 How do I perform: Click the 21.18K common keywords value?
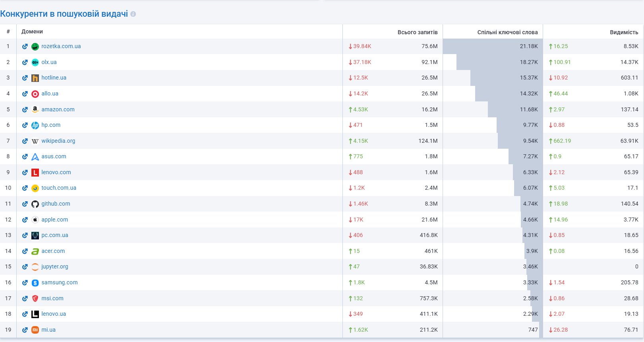(x=529, y=46)
